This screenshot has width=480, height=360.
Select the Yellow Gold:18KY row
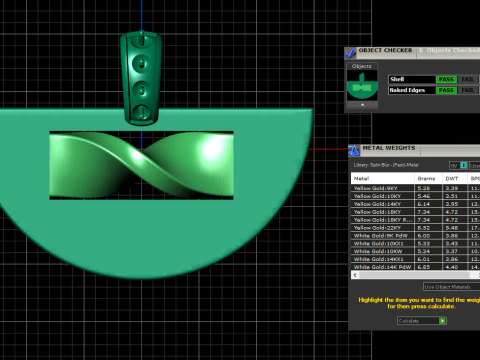pos(415,212)
